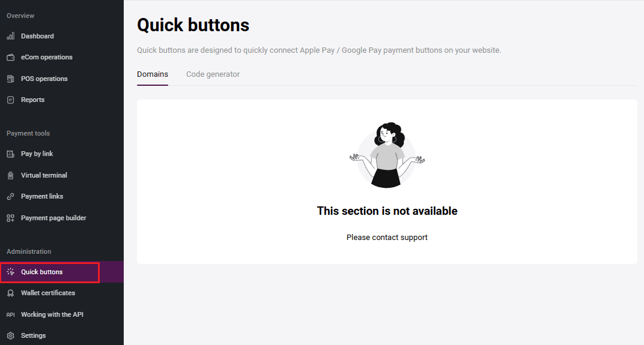Click the eCom operations wallet icon
The height and width of the screenshot is (345, 644).
pos(10,58)
